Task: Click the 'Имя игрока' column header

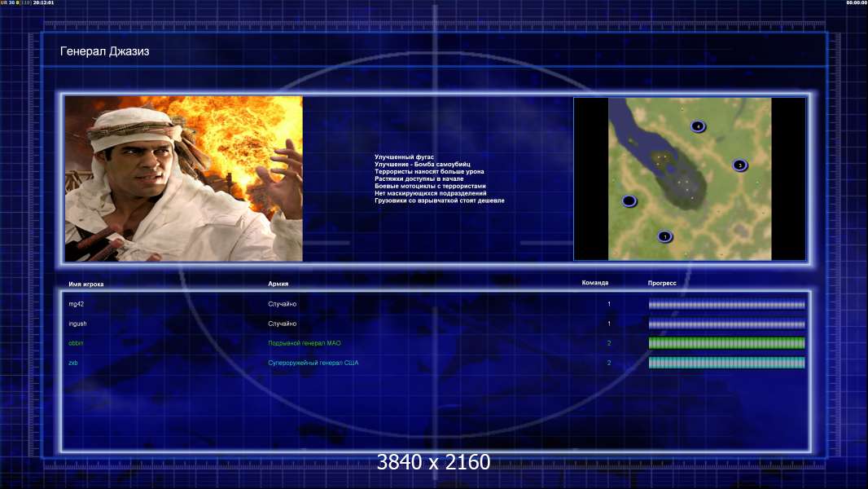Action: (x=85, y=284)
